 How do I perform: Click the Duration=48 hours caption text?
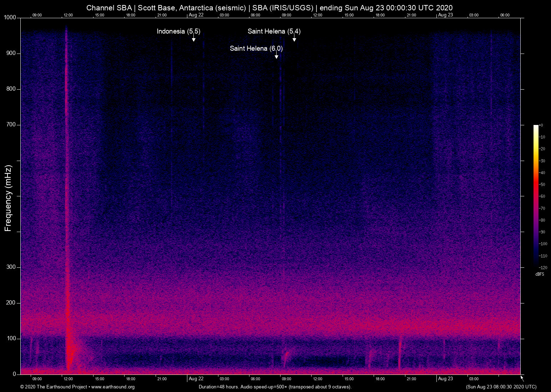(275, 387)
